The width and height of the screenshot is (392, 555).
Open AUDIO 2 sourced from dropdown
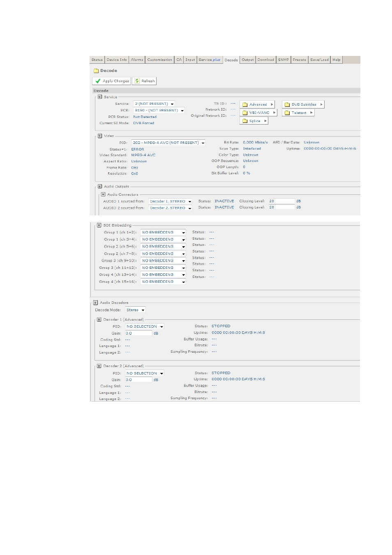(170, 208)
